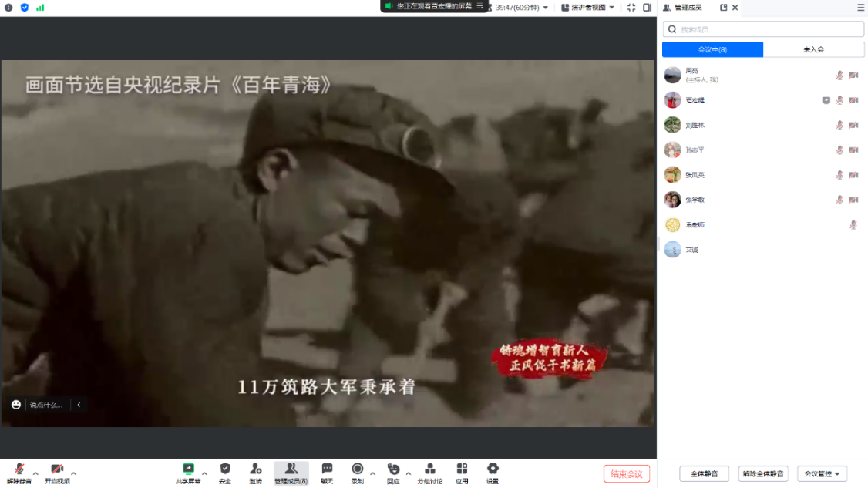
Task: Turn on camera with 开启视频
Action: [x=56, y=469]
